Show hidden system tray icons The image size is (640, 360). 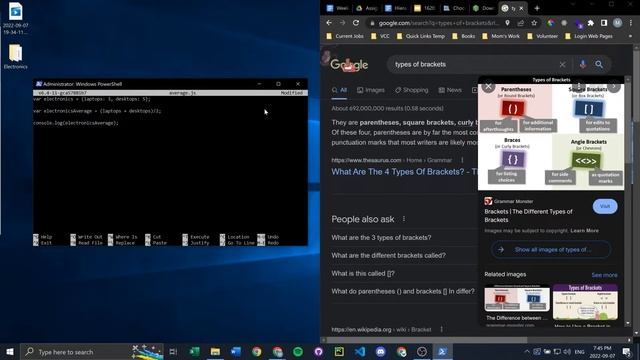tap(527, 351)
